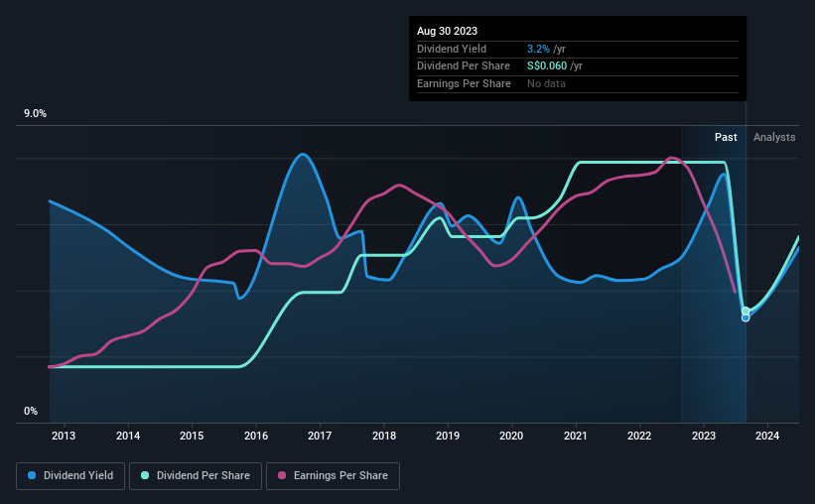Click the 0% y-axis label

(31, 411)
